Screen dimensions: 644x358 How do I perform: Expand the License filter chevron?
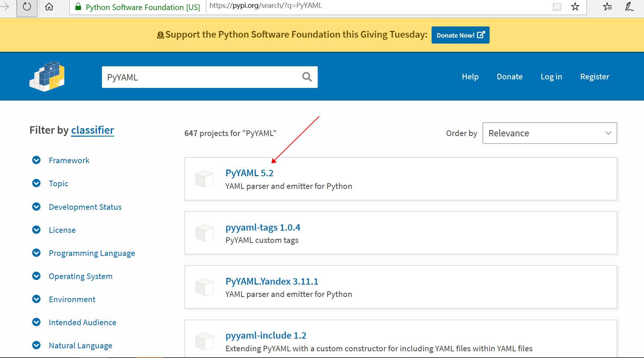coord(36,230)
